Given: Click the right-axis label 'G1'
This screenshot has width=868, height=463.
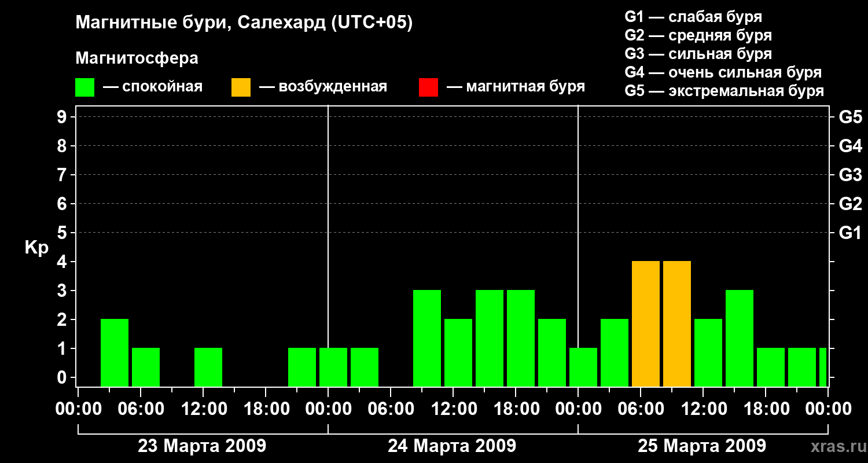Looking at the screenshot, I should pos(850,233).
